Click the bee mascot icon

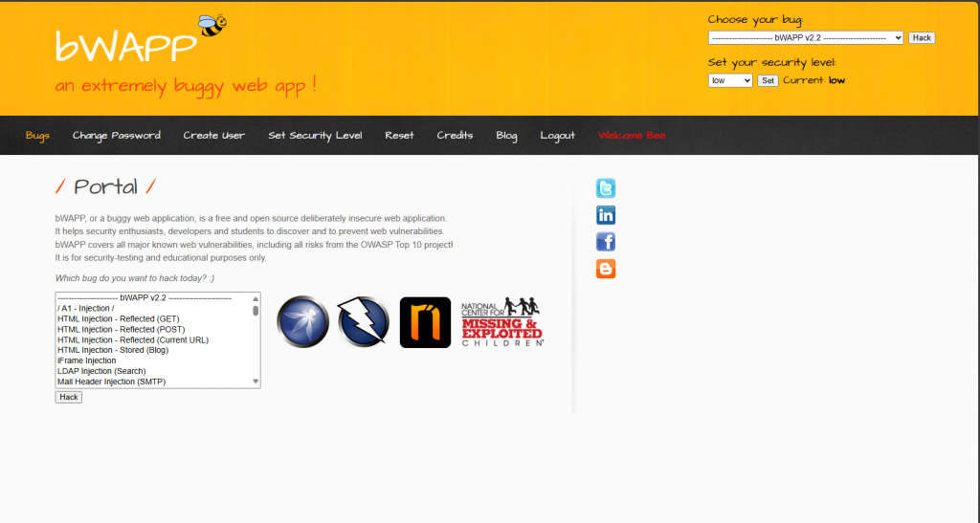click(x=212, y=25)
